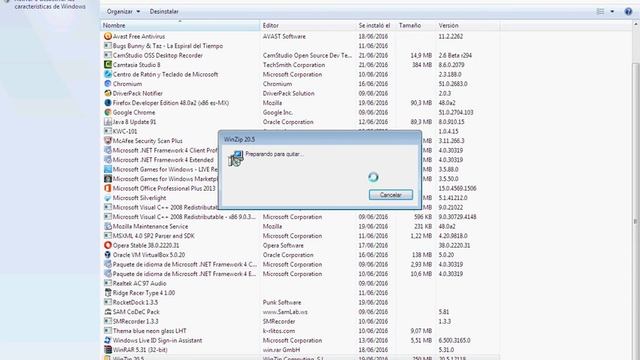640x360 pixels.
Task: Click the Mozilla Maintenance Service icon
Action: tap(108, 226)
